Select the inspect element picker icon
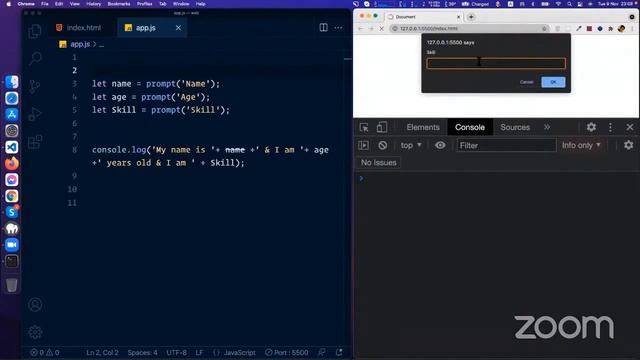This screenshot has width=640, height=360. point(364,127)
